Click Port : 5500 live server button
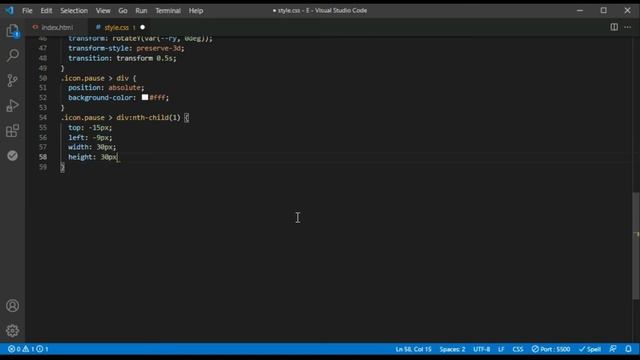 coord(551,349)
